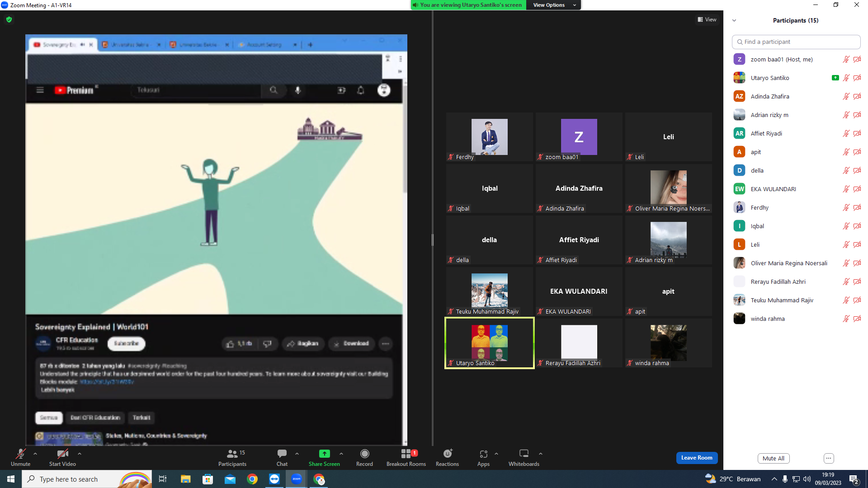
Task: Click the YouTube create video icon
Action: 341,90
